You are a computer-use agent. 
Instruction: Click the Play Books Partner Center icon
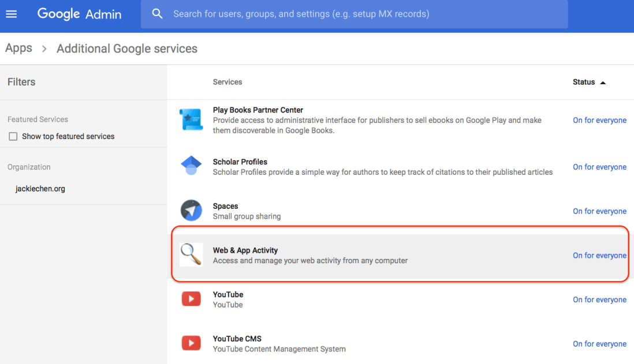click(191, 120)
